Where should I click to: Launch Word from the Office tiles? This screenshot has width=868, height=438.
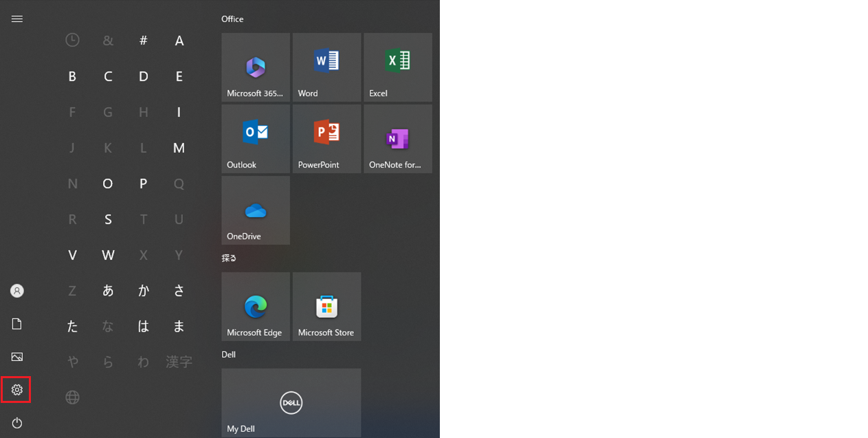327,67
